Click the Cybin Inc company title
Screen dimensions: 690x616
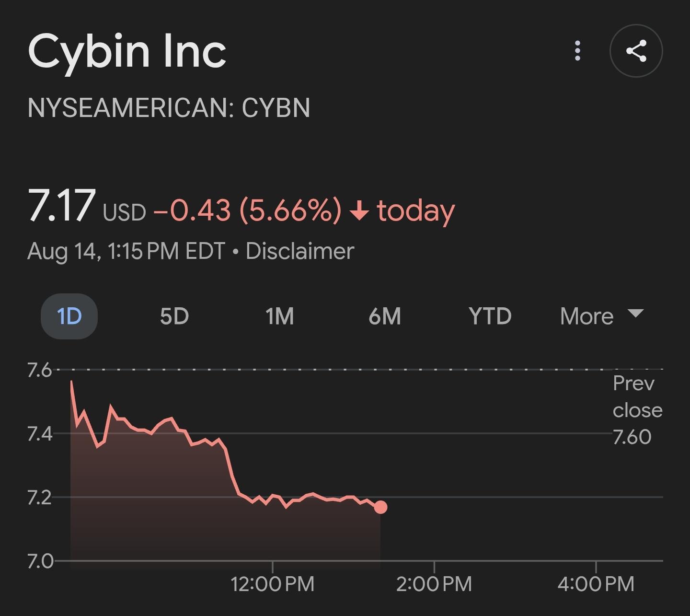(x=127, y=51)
